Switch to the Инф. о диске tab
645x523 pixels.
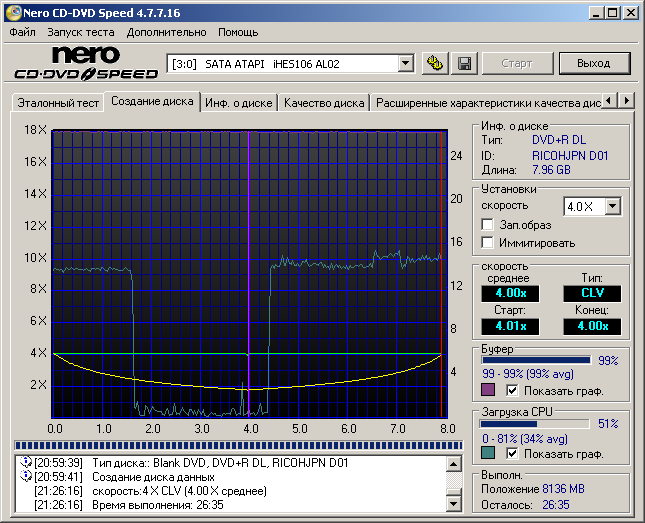(x=239, y=103)
